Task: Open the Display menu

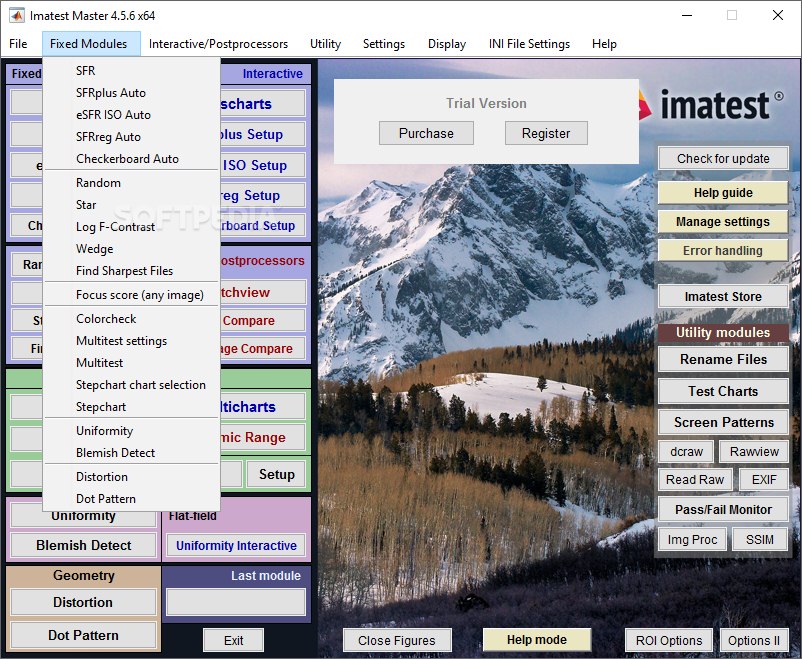Action: coord(447,44)
